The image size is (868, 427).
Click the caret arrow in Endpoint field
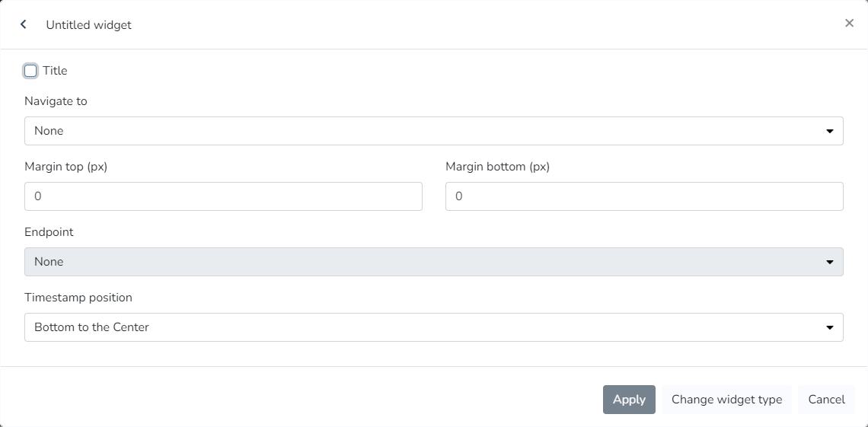pyautogui.click(x=829, y=262)
